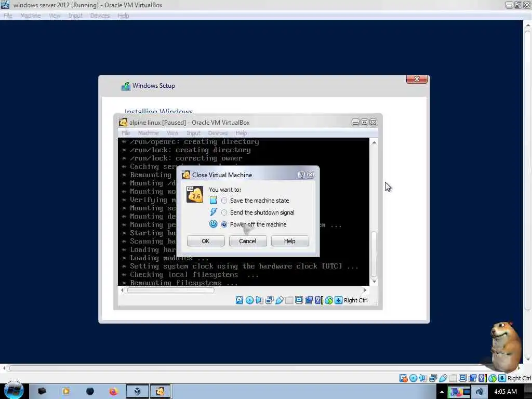
Task: Close the Close Virtual Machine dialog with X
Action: (x=311, y=175)
